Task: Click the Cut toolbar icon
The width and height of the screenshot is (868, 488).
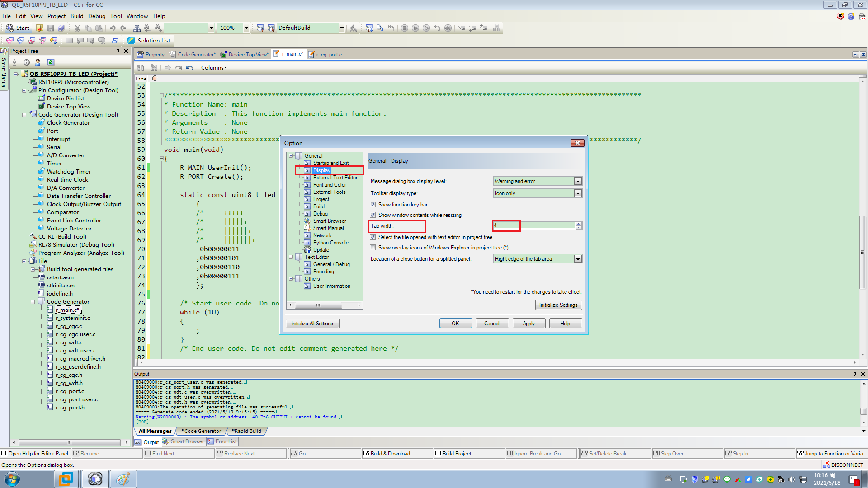Action: [x=77, y=28]
